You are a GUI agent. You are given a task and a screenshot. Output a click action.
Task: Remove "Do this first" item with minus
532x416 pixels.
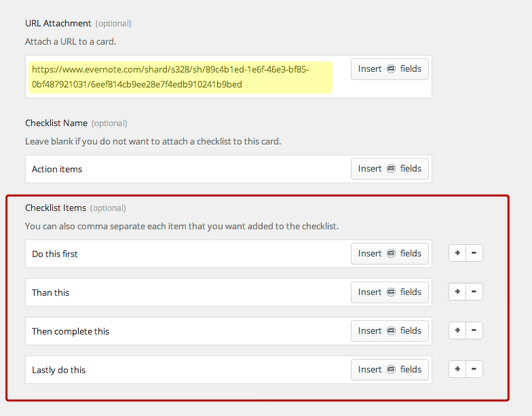click(474, 253)
